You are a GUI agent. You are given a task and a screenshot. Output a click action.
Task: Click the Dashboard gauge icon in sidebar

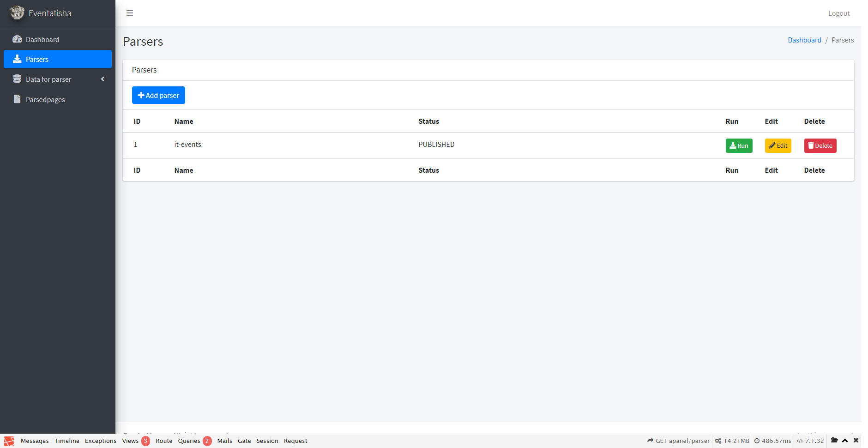click(x=17, y=39)
